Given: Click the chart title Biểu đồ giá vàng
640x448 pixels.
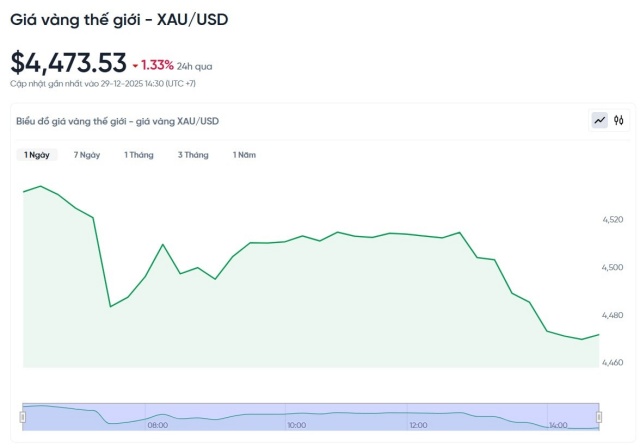Looking at the screenshot, I should click(x=117, y=121).
